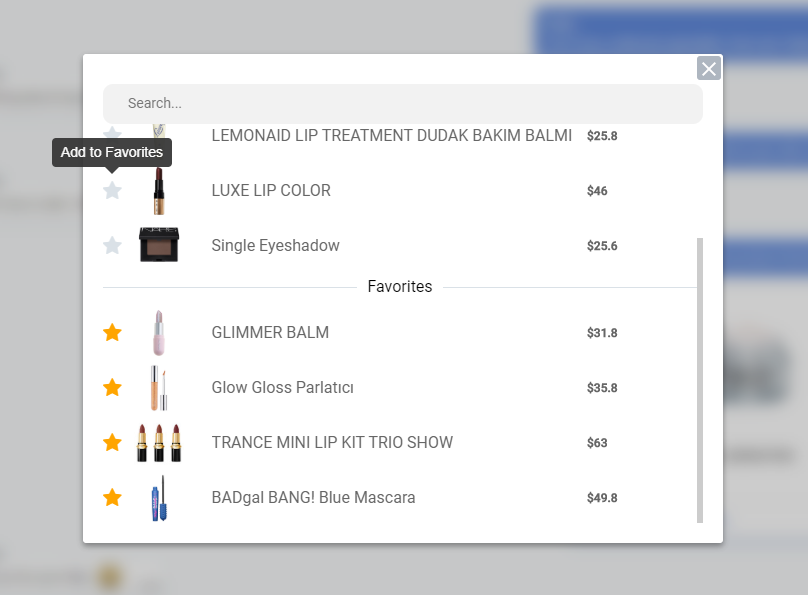Click the product list vertical scrollbar
Screen dimensions: 808x595
click(700, 380)
